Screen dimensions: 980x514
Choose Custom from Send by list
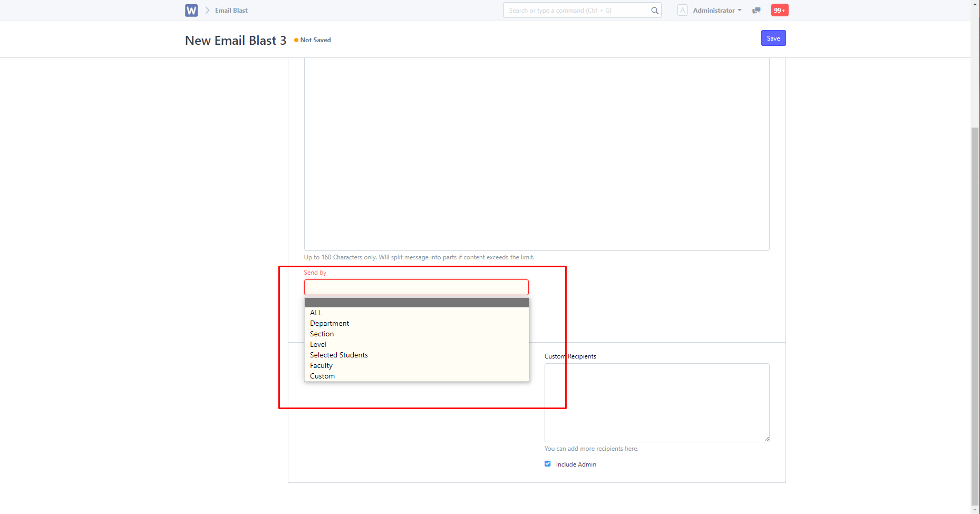click(x=416, y=376)
